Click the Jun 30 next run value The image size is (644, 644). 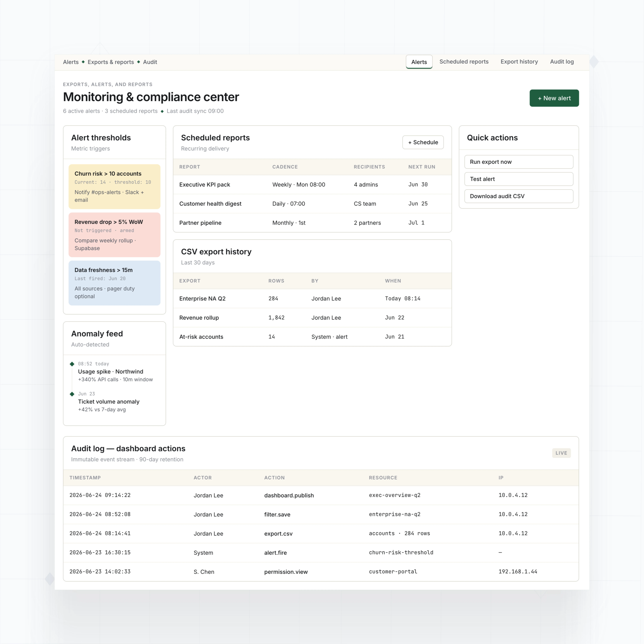[418, 185]
